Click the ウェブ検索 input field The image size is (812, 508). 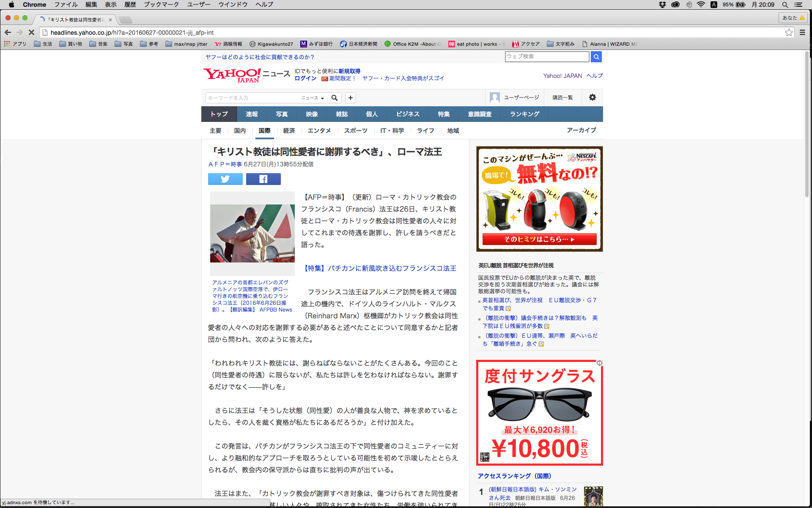point(547,57)
